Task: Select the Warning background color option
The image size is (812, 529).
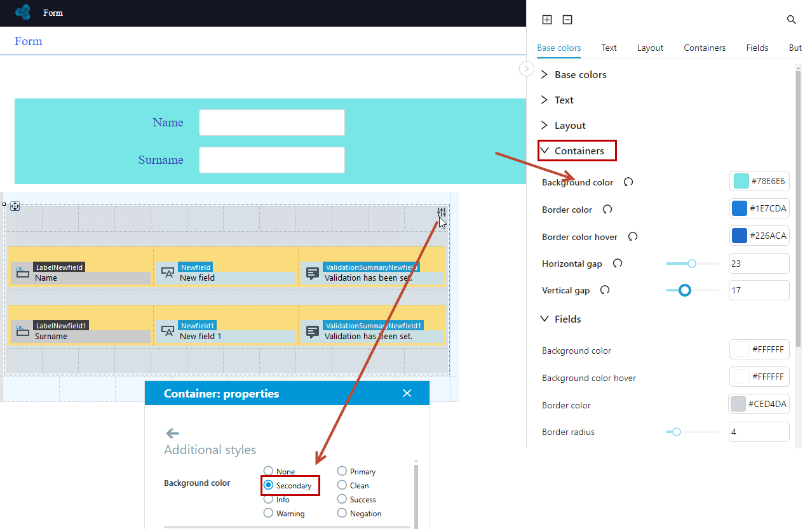Action: click(268, 513)
